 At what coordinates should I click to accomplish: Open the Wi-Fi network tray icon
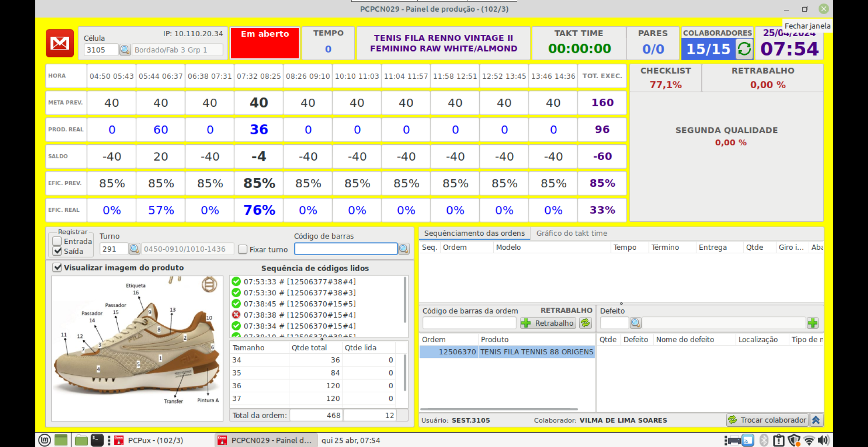click(x=809, y=440)
